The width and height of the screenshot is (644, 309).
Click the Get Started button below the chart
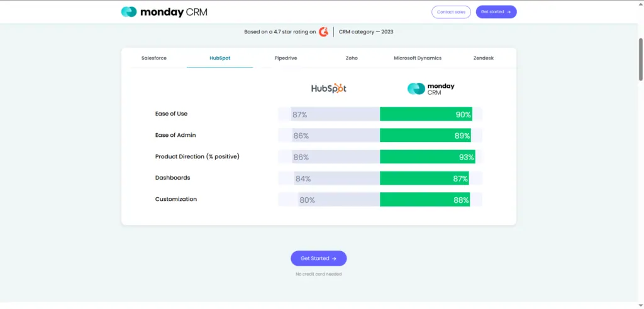319,259
